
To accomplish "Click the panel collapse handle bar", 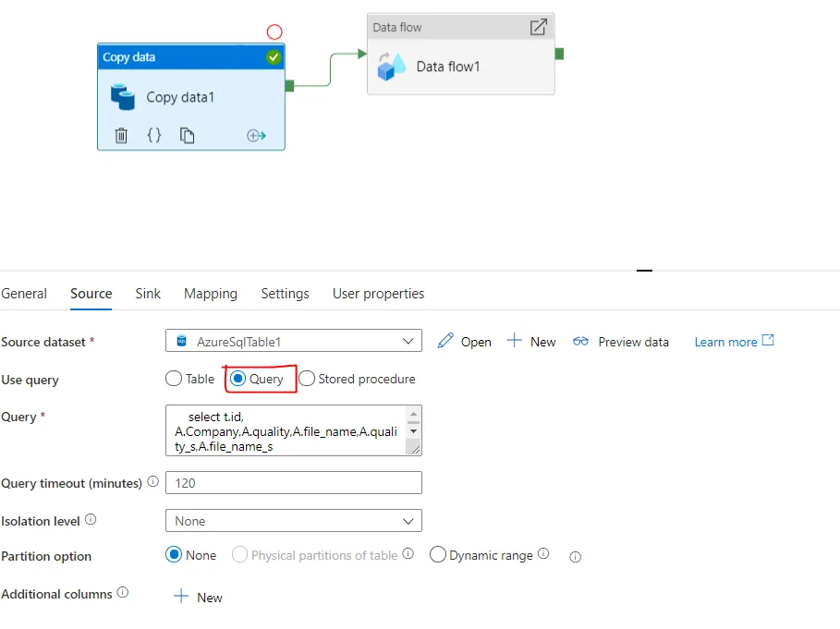I will [x=644, y=271].
